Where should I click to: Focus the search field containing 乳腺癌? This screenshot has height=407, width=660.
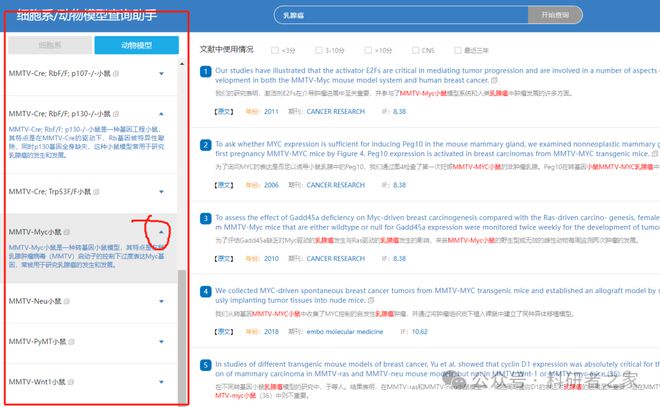tap(401, 15)
